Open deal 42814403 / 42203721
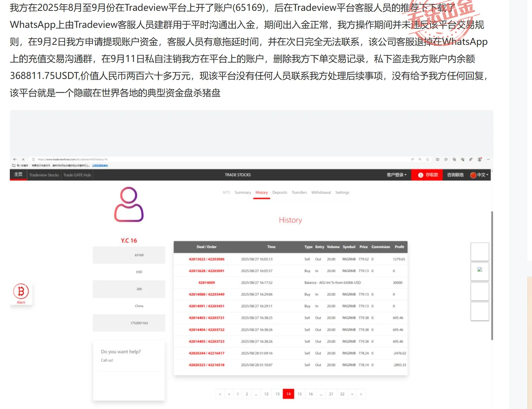532x409 pixels. click(206, 318)
